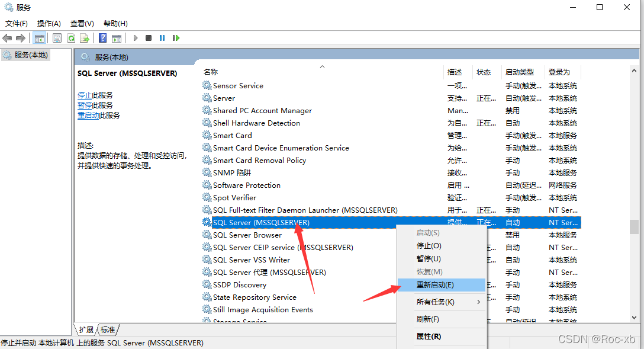Click gear icon of Spot Verifier

(207, 197)
